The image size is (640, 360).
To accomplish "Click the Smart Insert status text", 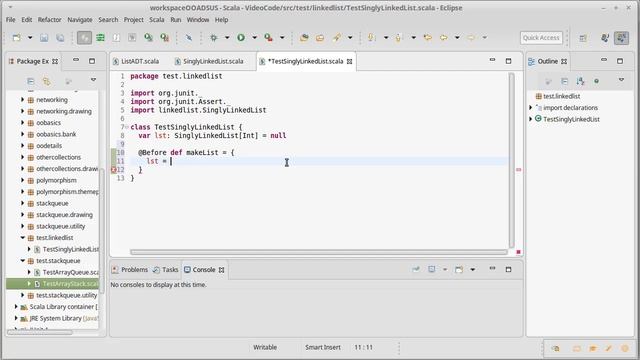I will pyautogui.click(x=323, y=347).
